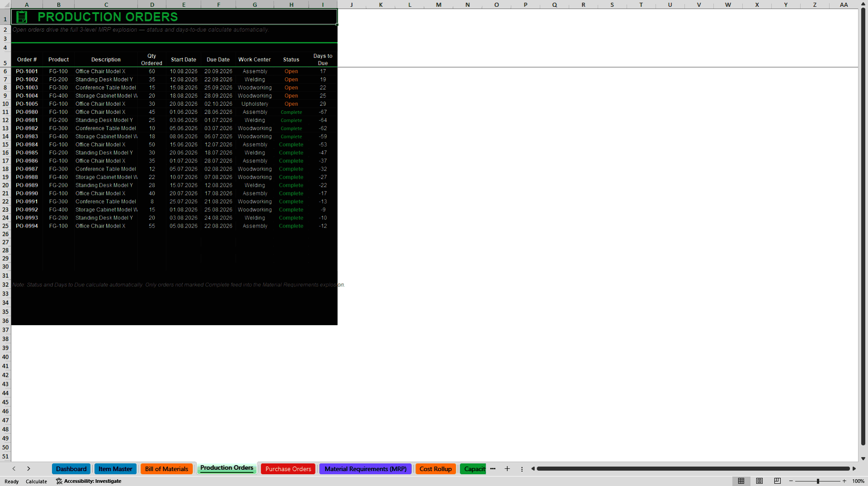The width and height of the screenshot is (868, 486).
Task: Select column M header
Action: click(x=439, y=5)
